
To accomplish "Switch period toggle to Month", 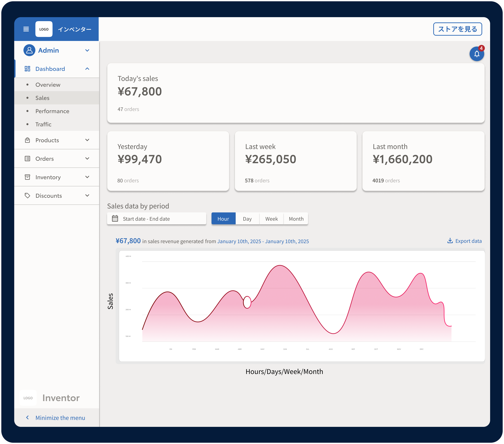I will (296, 219).
